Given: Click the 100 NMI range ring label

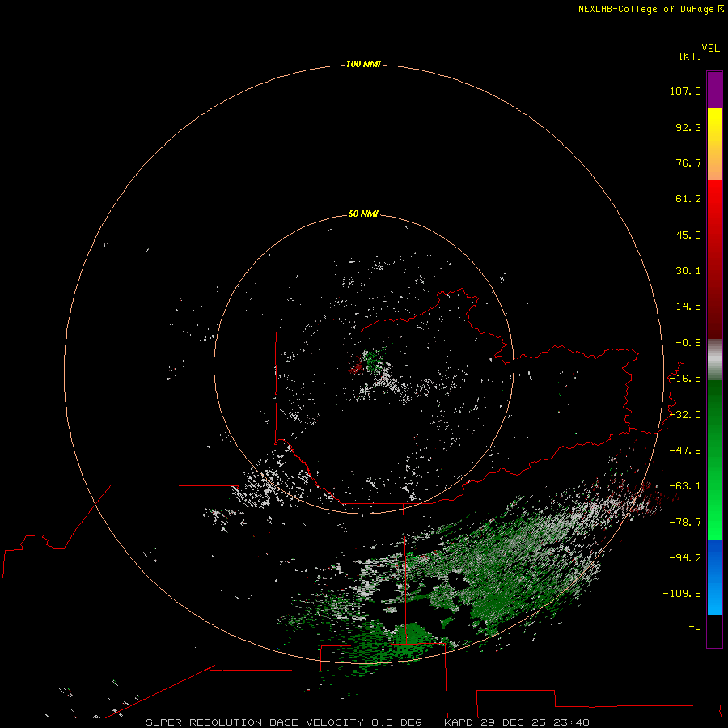Looking at the screenshot, I should (363, 64).
